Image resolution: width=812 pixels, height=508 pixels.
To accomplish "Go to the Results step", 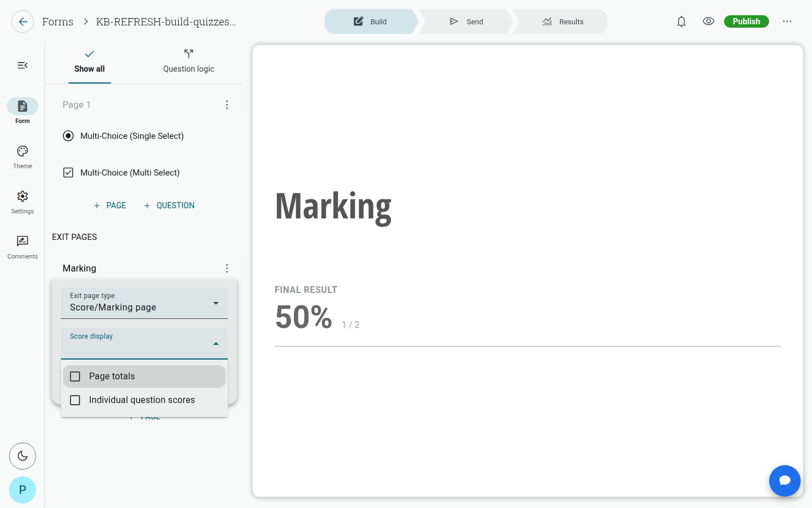I will click(x=563, y=21).
